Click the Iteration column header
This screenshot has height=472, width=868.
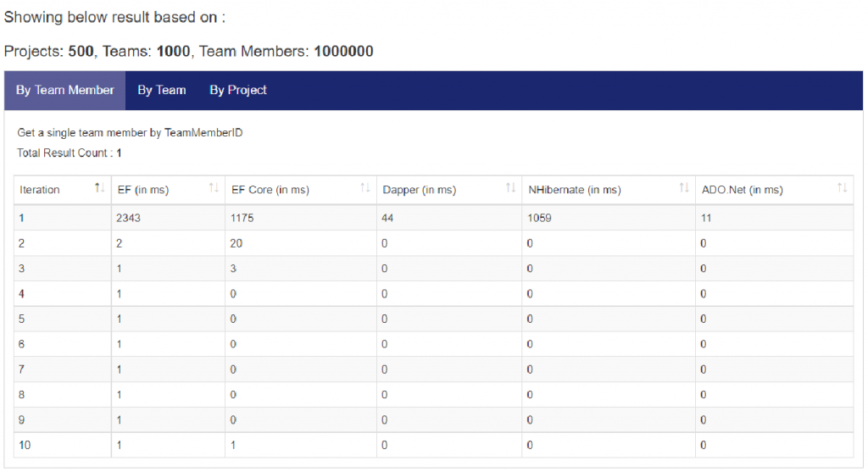pos(63,190)
